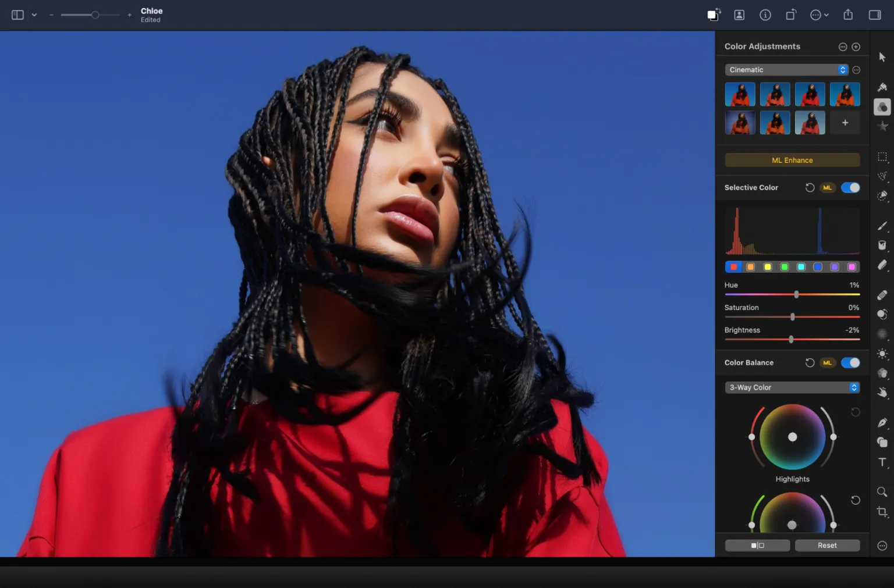Image resolution: width=894 pixels, height=588 pixels.
Task: Open the 3-Way Color dropdown
Action: (792, 387)
